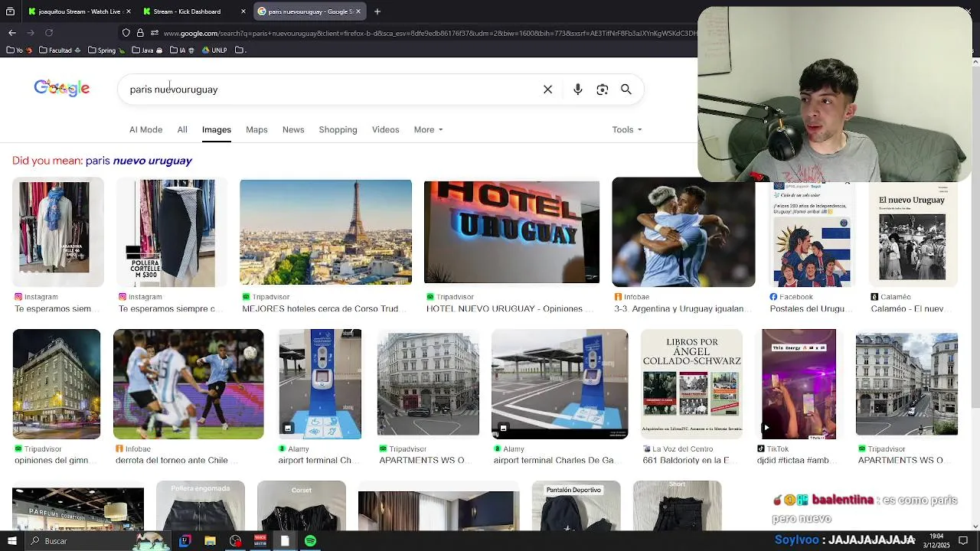Open the Hotel Uruguay neon sign thumbnail
This screenshot has width=980, height=551.
(511, 232)
